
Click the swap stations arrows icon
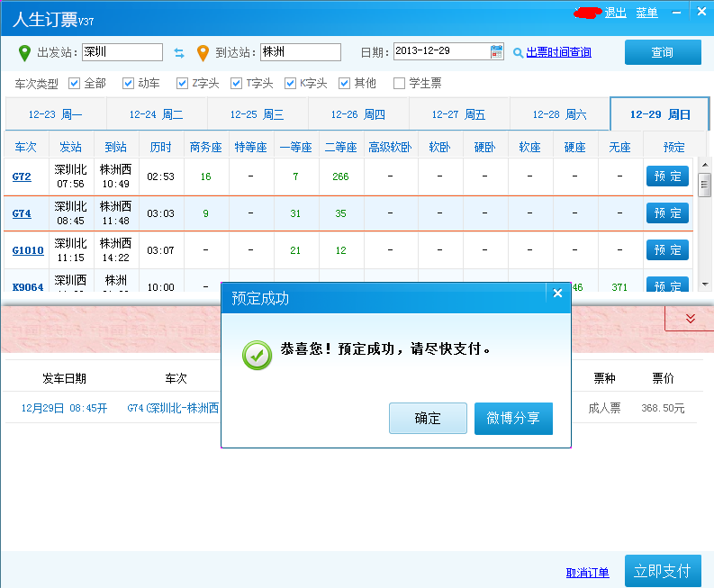click(179, 53)
